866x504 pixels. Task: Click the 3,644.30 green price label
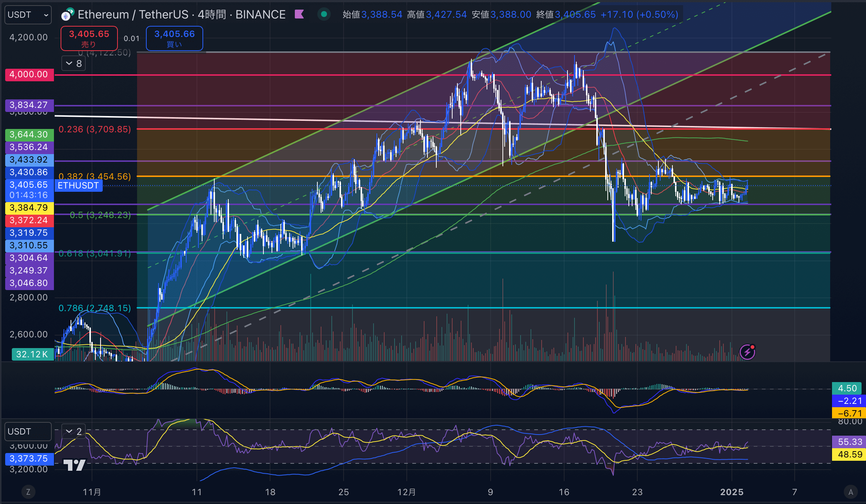coord(29,134)
